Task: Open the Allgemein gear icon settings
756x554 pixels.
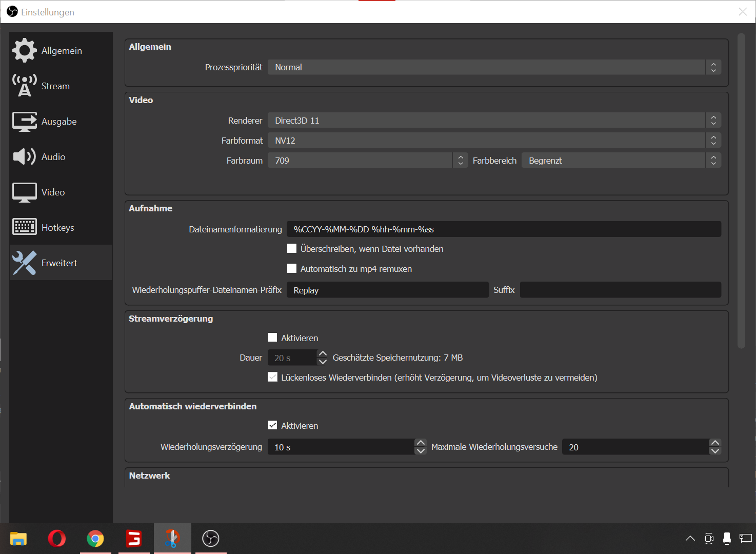Action: click(24, 50)
